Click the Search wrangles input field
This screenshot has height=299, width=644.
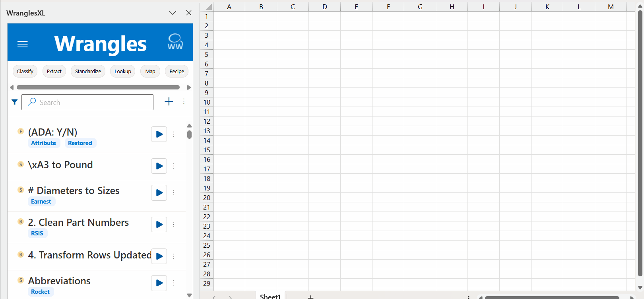[87, 102]
